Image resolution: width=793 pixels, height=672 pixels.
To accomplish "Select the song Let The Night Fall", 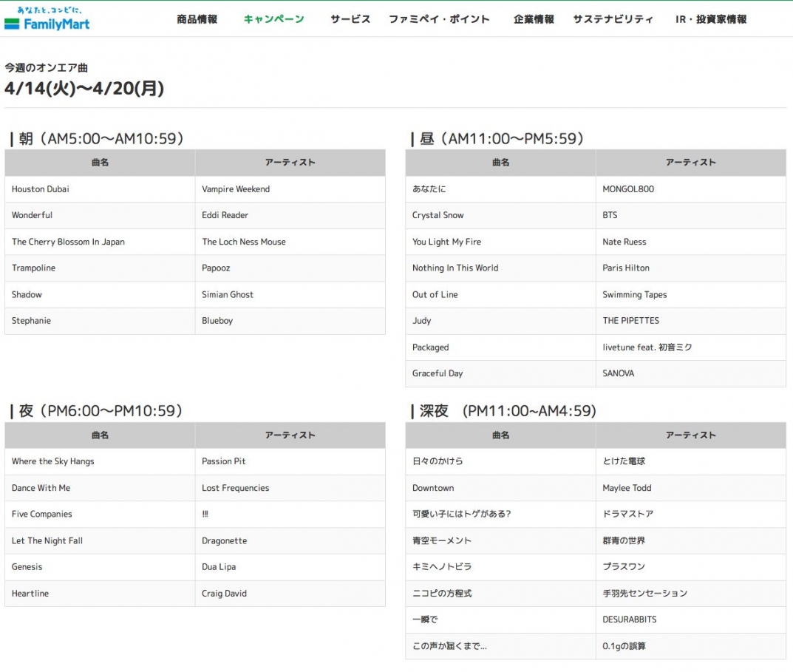I will (47, 541).
